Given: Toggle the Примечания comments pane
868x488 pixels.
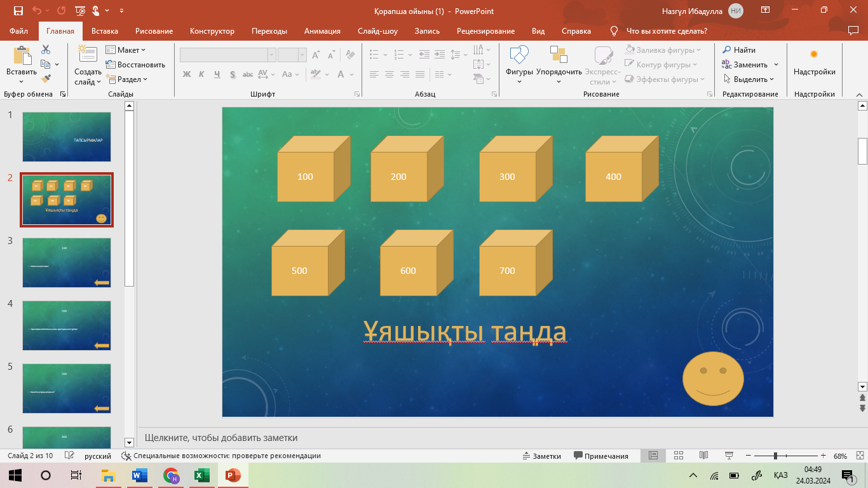Looking at the screenshot, I should [600, 456].
